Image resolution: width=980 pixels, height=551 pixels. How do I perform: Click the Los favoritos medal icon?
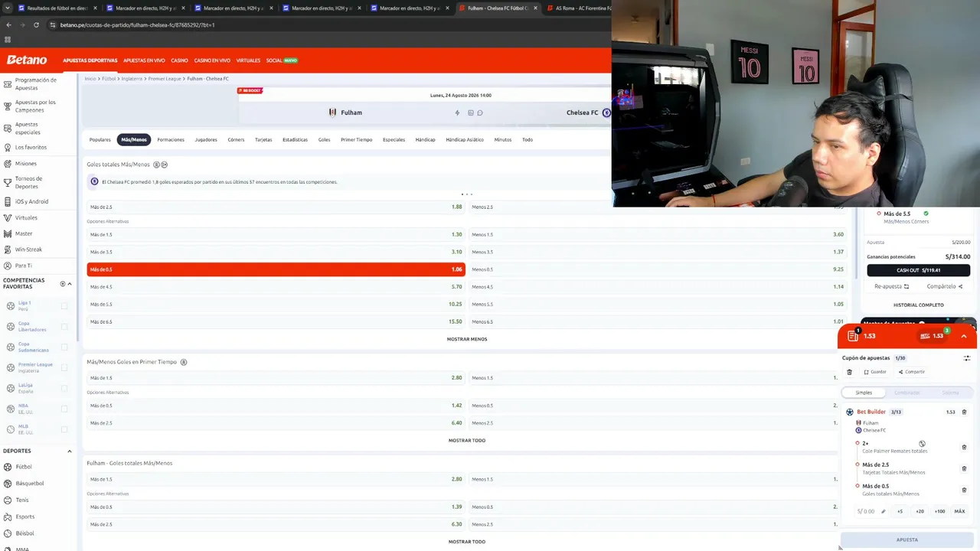tap(7, 147)
